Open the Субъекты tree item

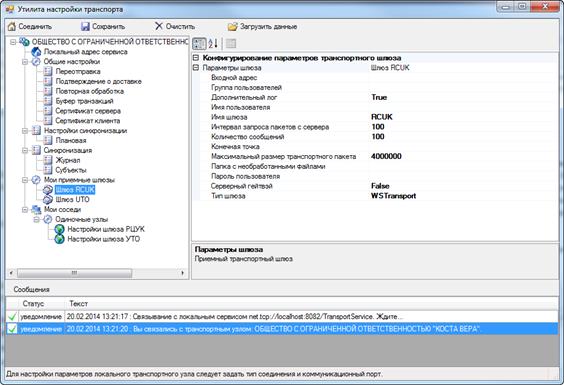[x=71, y=170]
